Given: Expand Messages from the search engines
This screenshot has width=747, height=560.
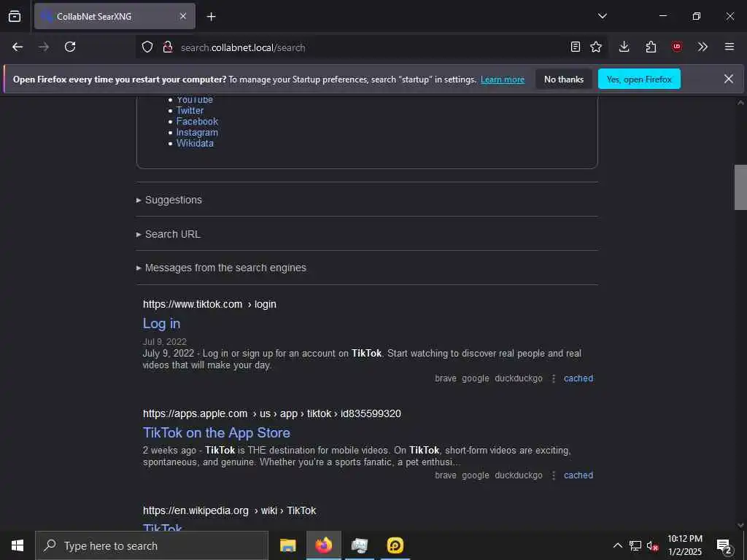Looking at the screenshot, I should point(221,268).
